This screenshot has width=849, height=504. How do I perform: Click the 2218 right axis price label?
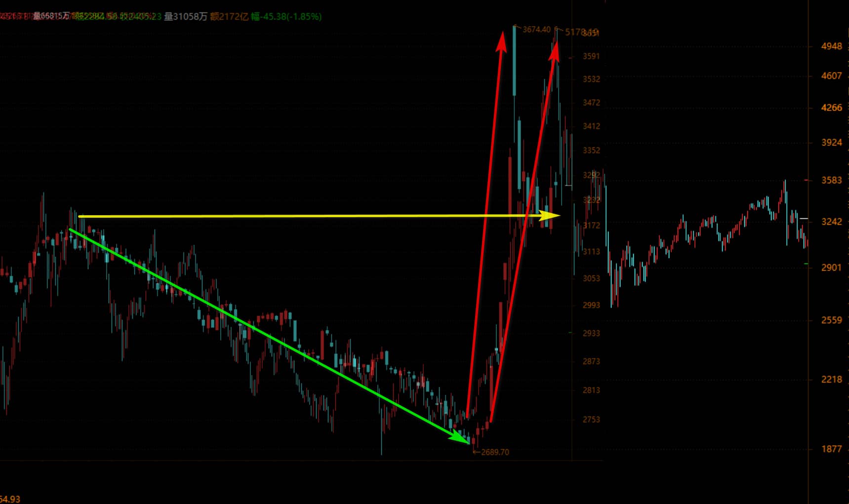[x=831, y=380]
